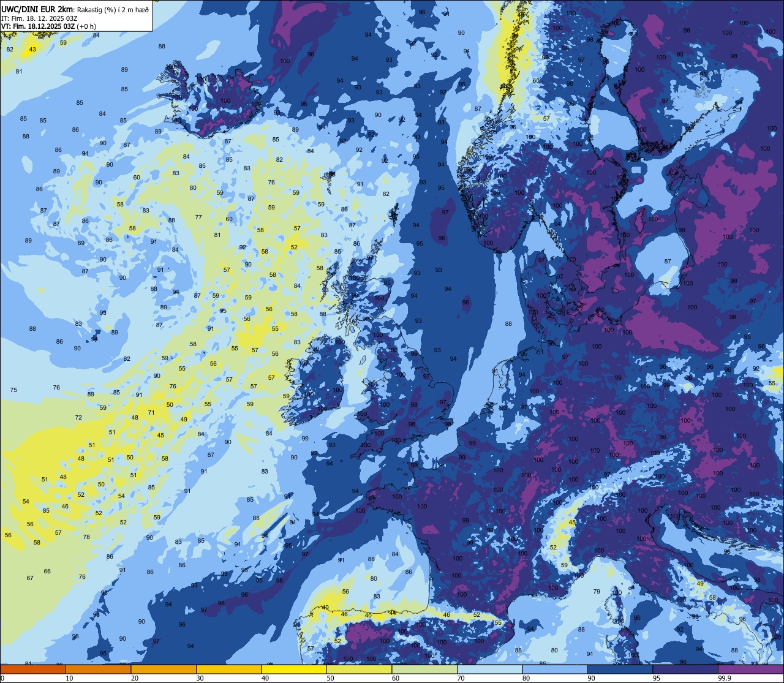Click the 80–90 light blue legend swatch
Image resolution: width=784 pixels, height=683 pixels.
[x=555, y=670]
